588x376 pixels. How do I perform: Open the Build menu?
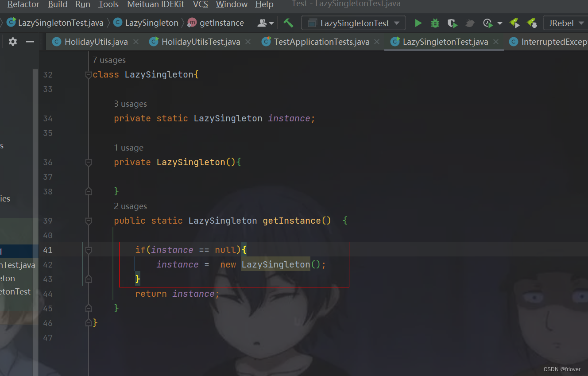58,4
